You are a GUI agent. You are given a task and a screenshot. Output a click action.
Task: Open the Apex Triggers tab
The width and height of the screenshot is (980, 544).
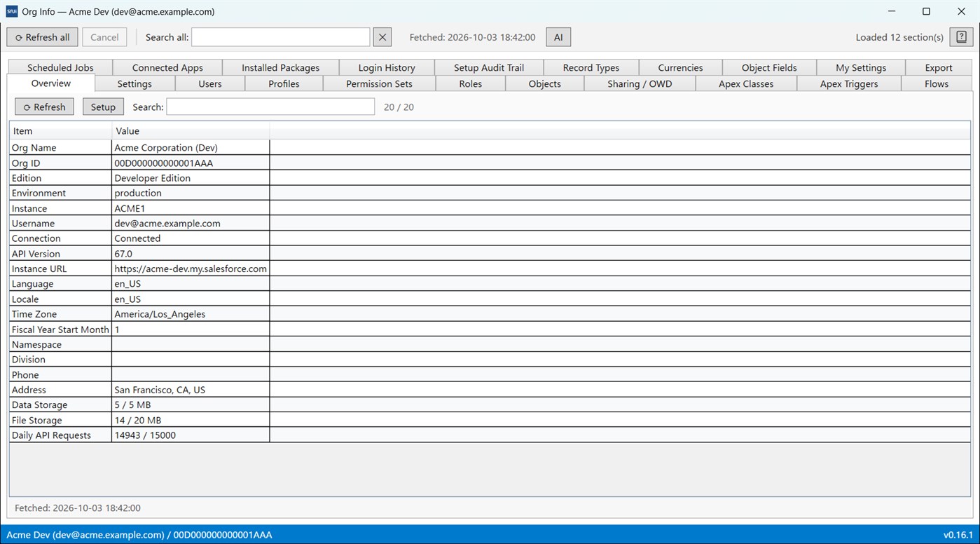pos(849,83)
